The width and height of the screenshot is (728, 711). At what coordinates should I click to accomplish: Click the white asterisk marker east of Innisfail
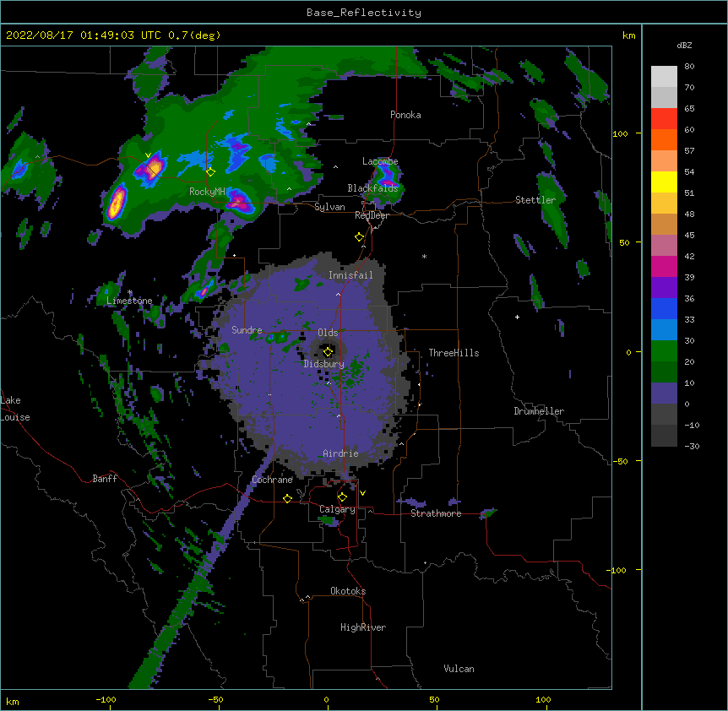pyautogui.click(x=424, y=256)
